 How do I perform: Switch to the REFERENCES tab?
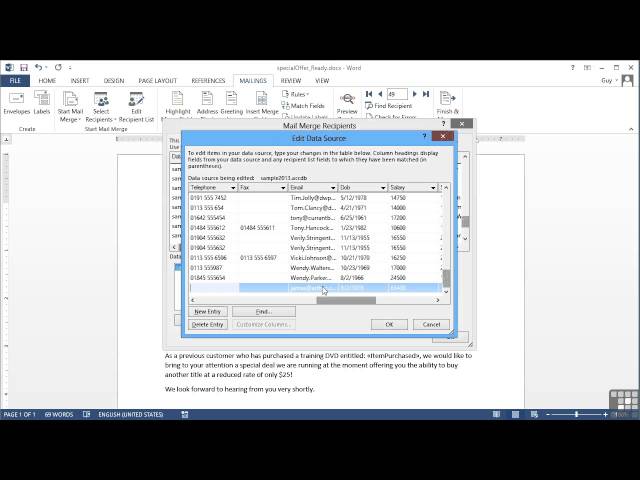pyautogui.click(x=208, y=81)
